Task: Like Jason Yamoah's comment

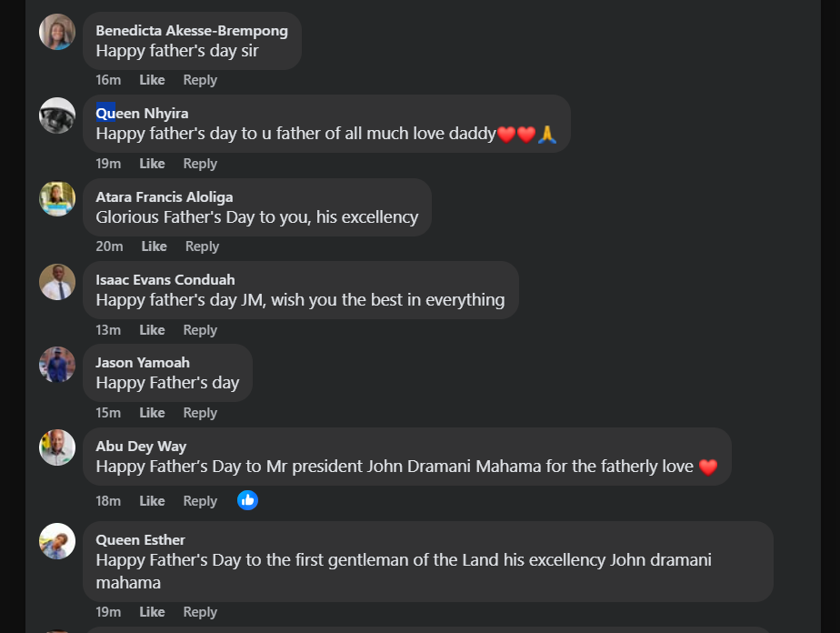Action: pyautogui.click(x=152, y=413)
